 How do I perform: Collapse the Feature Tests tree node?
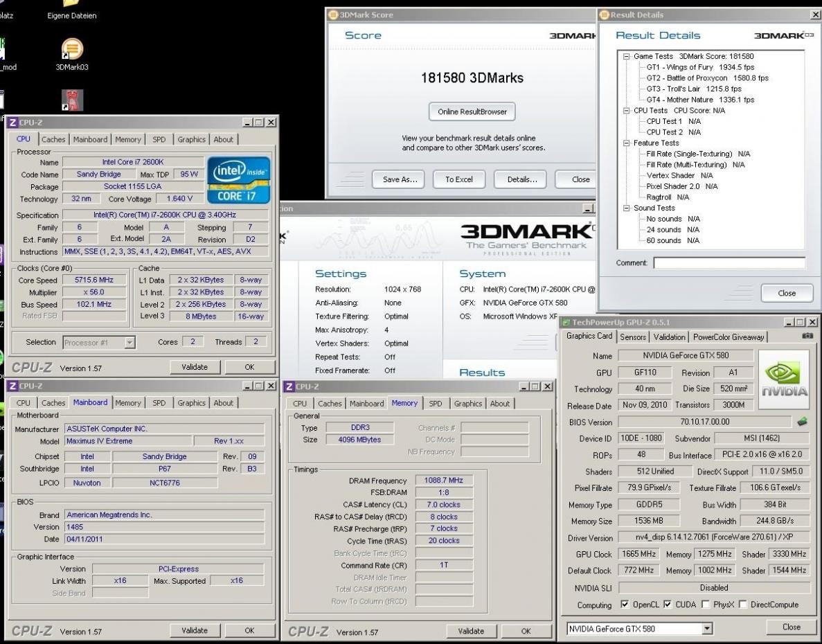(x=627, y=143)
